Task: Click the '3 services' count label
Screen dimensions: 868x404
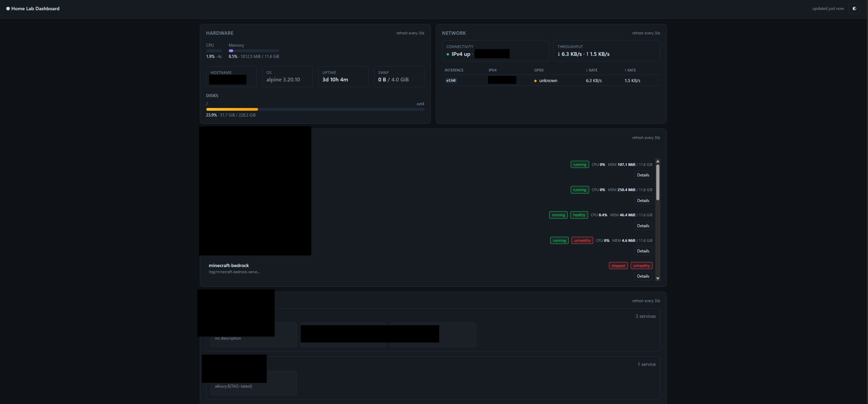Action: tap(645, 316)
